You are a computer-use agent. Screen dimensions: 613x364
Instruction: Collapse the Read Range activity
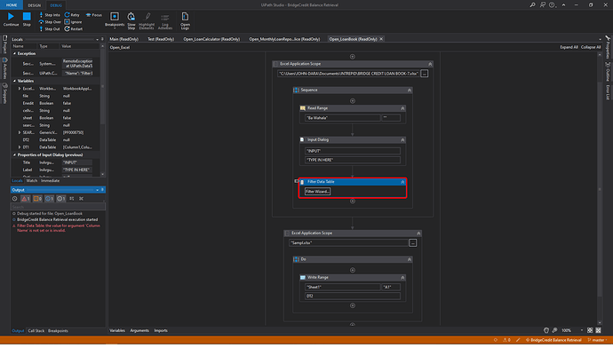click(x=402, y=107)
